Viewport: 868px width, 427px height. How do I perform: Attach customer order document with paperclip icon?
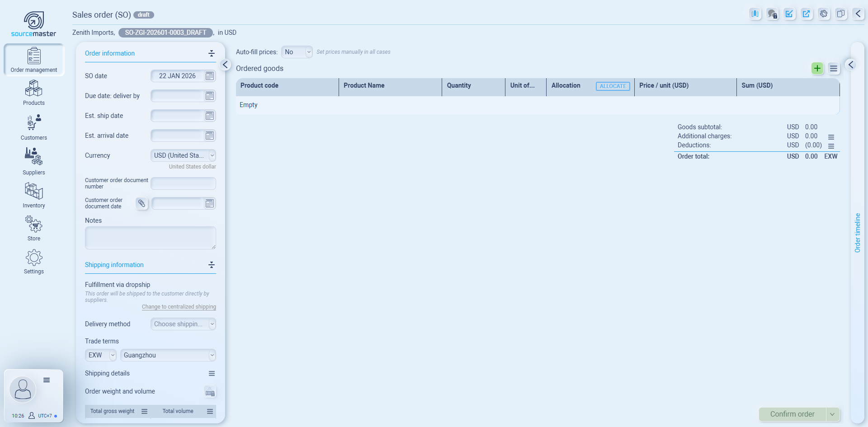pos(142,203)
